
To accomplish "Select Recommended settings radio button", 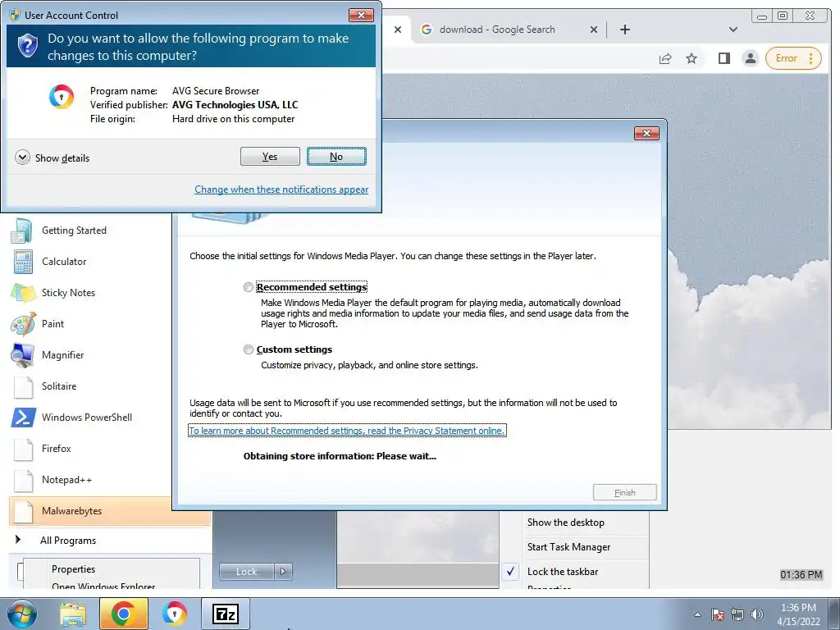I will coord(248,287).
